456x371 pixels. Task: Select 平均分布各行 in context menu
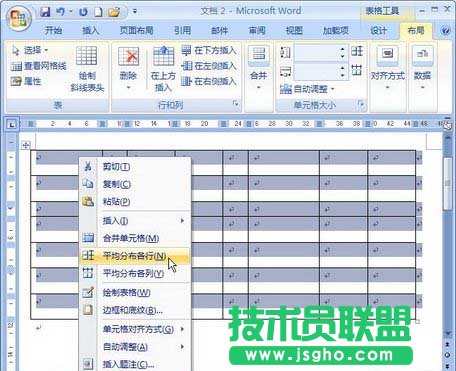(x=135, y=256)
